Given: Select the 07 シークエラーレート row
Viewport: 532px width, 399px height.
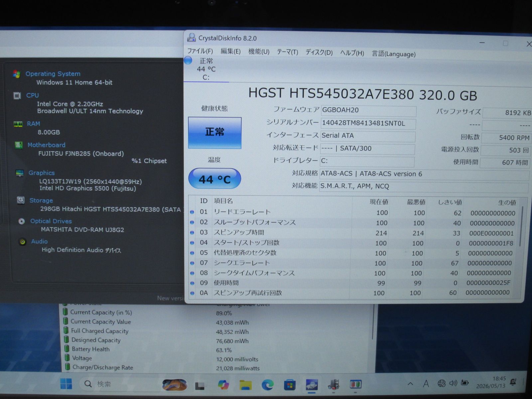Looking at the screenshot, I should 352,263.
